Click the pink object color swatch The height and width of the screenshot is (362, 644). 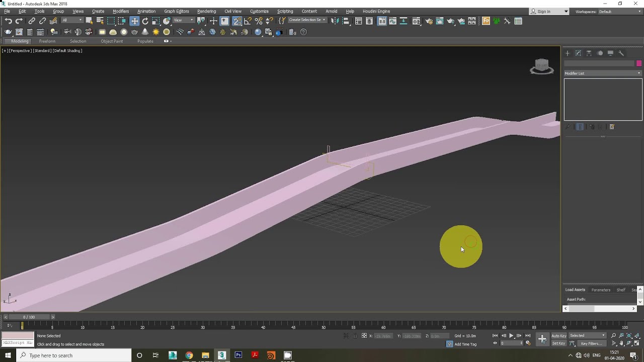tap(639, 63)
